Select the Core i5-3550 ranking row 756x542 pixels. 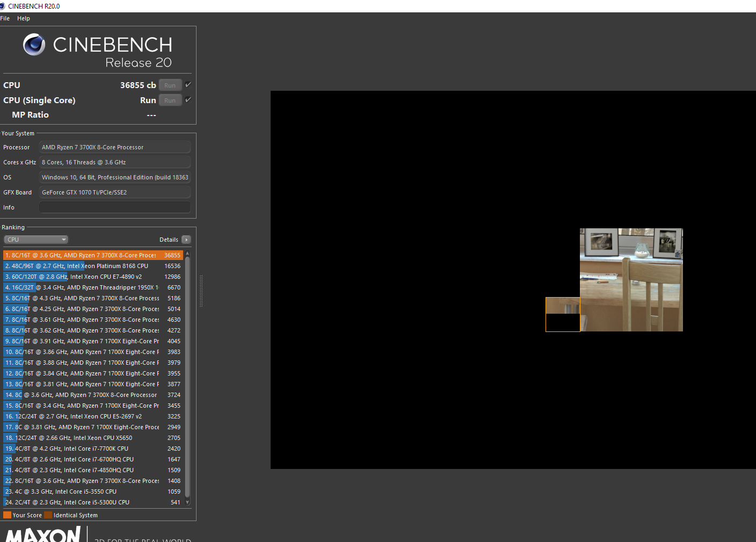93,492
